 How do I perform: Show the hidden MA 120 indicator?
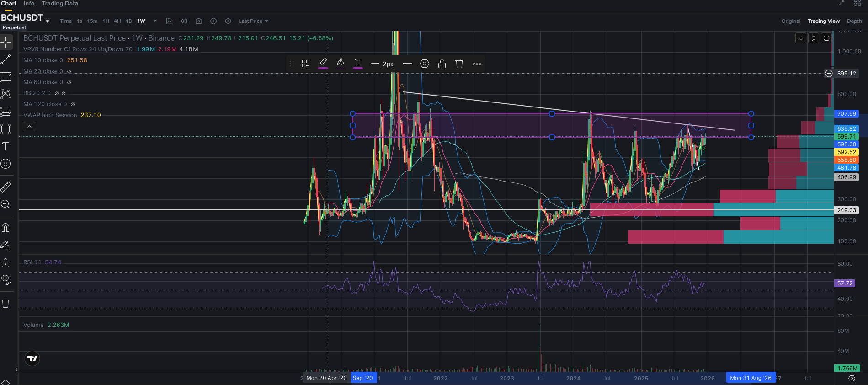(73, 104)
